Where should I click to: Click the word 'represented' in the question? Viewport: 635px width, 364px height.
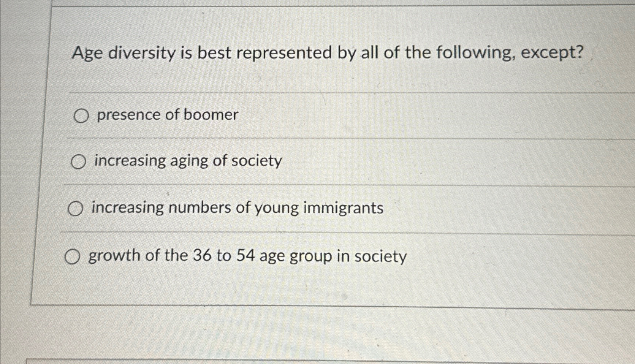pyautogui.click(x=284, y=54)
